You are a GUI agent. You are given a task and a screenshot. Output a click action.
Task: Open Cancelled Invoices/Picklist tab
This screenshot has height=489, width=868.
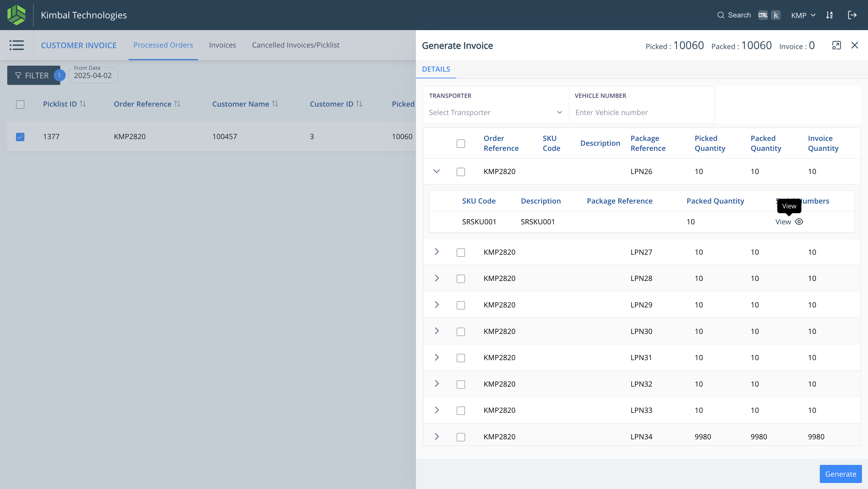coord(295,45)
